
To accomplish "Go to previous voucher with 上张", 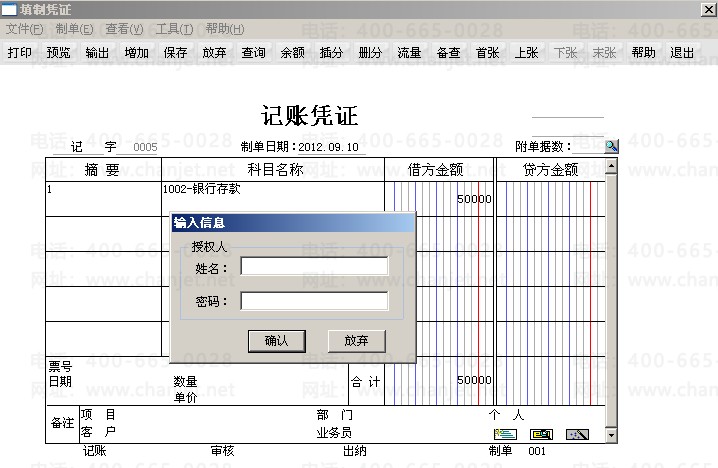I will [x=527, y=53].
